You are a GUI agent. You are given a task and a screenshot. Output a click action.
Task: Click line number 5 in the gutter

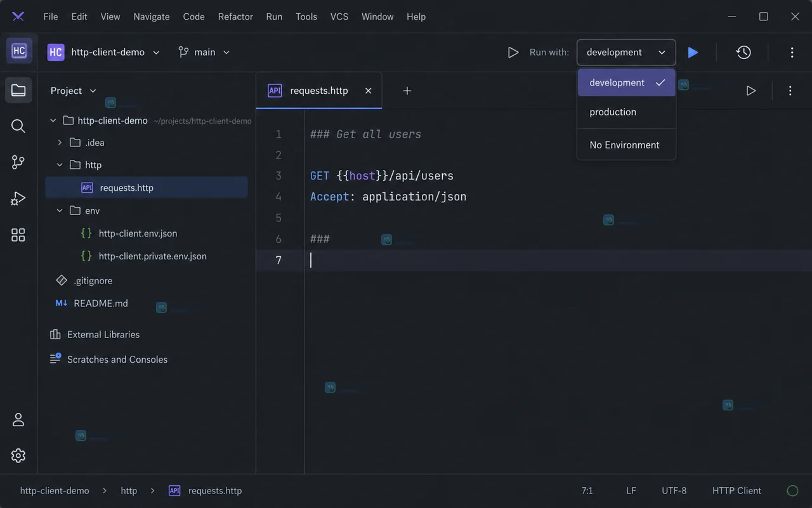[278, 218]
